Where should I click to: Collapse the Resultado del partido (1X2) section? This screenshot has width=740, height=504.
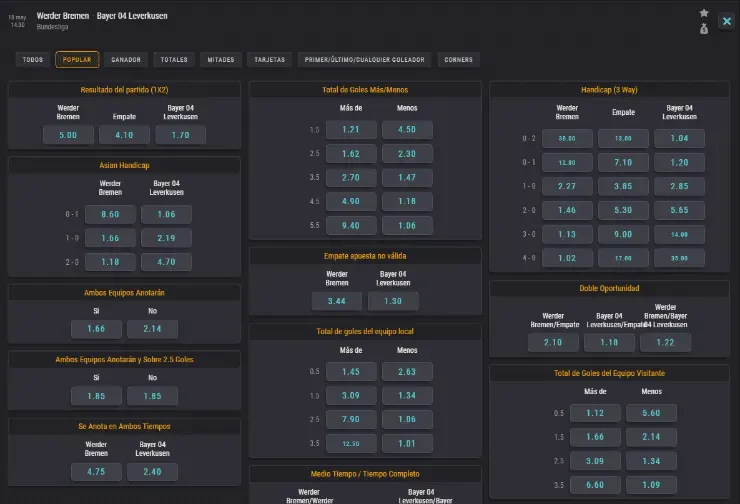click(124, 90)
